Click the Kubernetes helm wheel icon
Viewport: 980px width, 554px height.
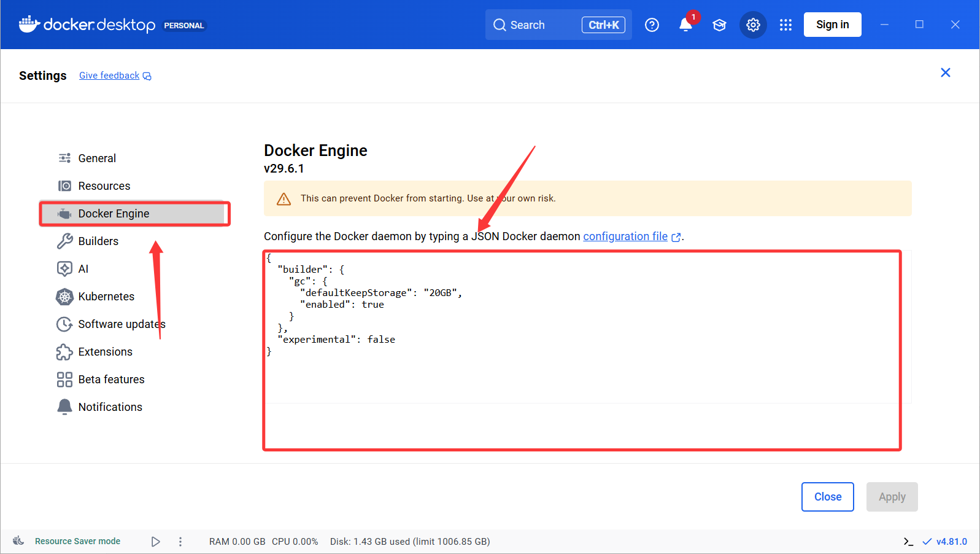(x=64, y=297)
